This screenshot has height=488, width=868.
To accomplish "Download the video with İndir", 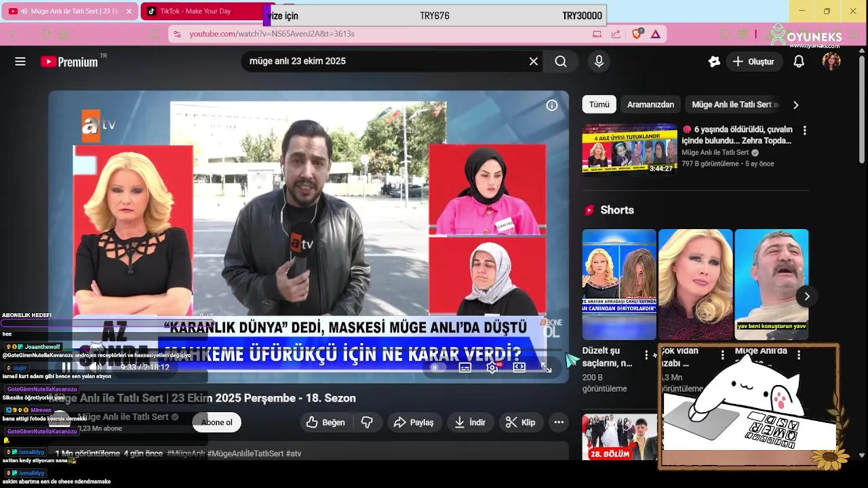I will (x=470, y=422).
